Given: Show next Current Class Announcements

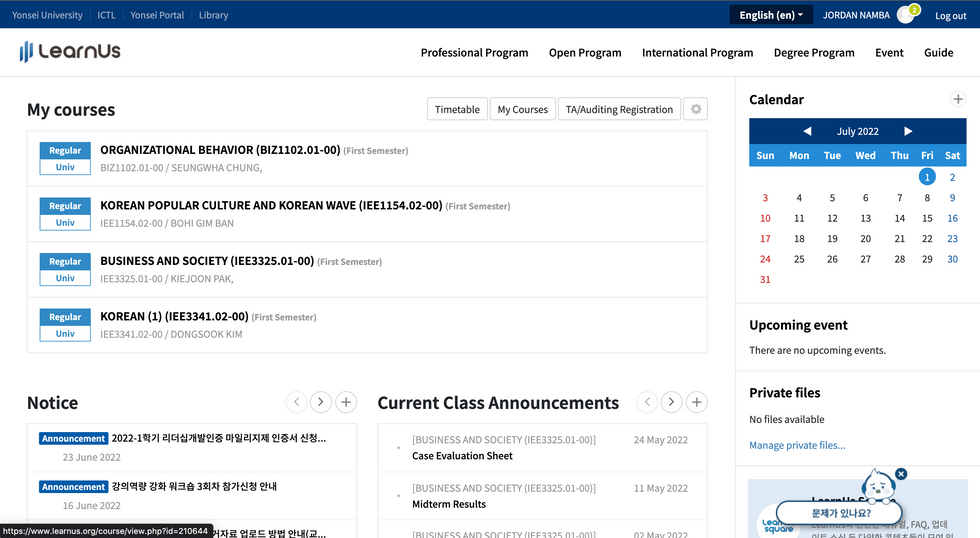Looking at the screenshot, I should coord(671,402).
